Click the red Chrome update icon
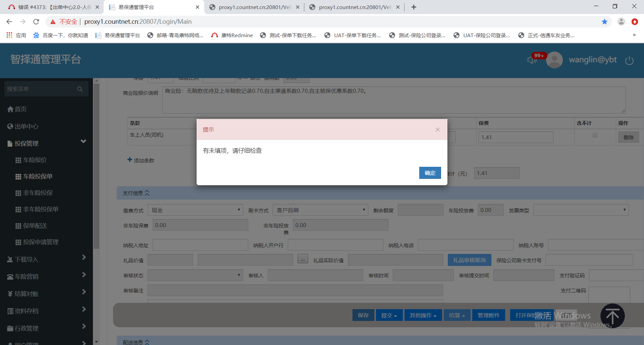644x345 pixels. (635, 22)
